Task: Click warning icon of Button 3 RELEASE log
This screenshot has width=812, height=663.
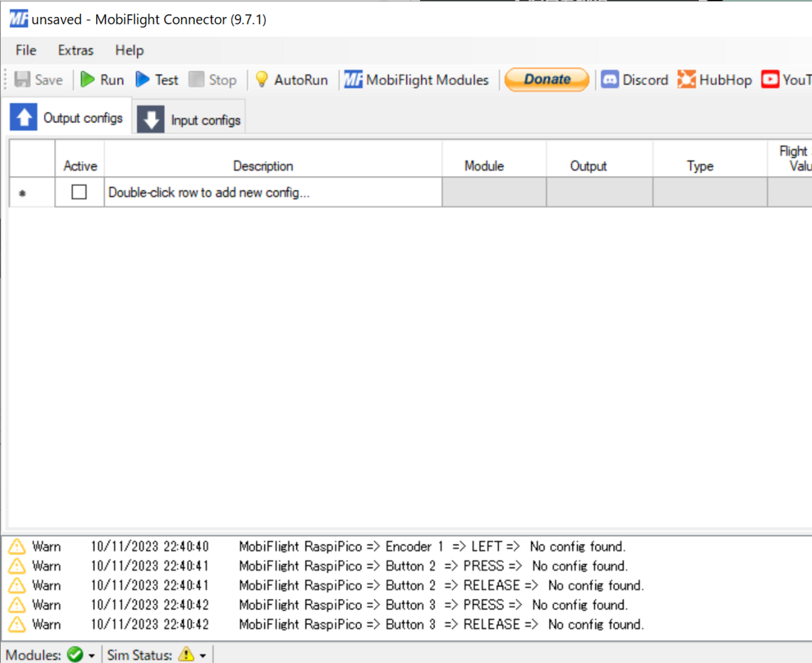Action: pyautogui.click(x=16, y=624)
